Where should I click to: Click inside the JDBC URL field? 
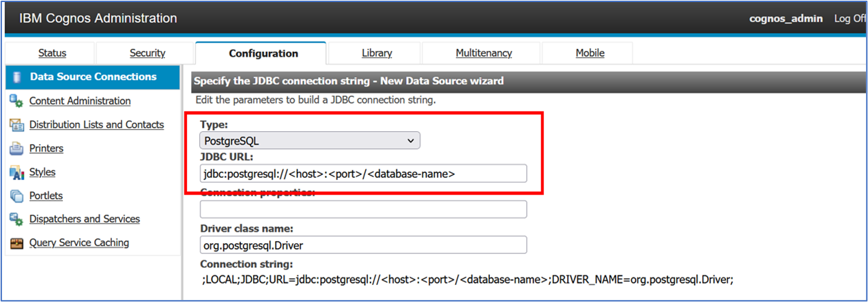coord(363,174)
